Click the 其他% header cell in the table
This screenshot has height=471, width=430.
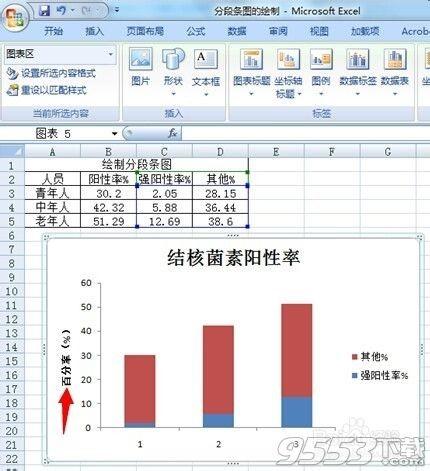point(220,179)
